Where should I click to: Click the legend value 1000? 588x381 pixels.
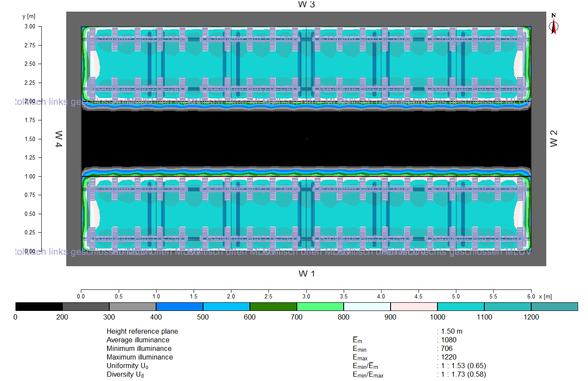[437, 317]
